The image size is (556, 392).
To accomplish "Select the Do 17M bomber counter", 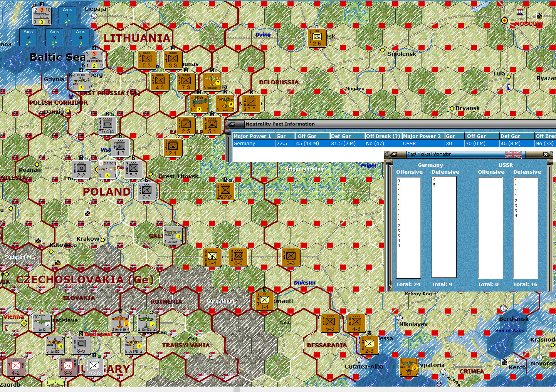I will click(147, 323).
